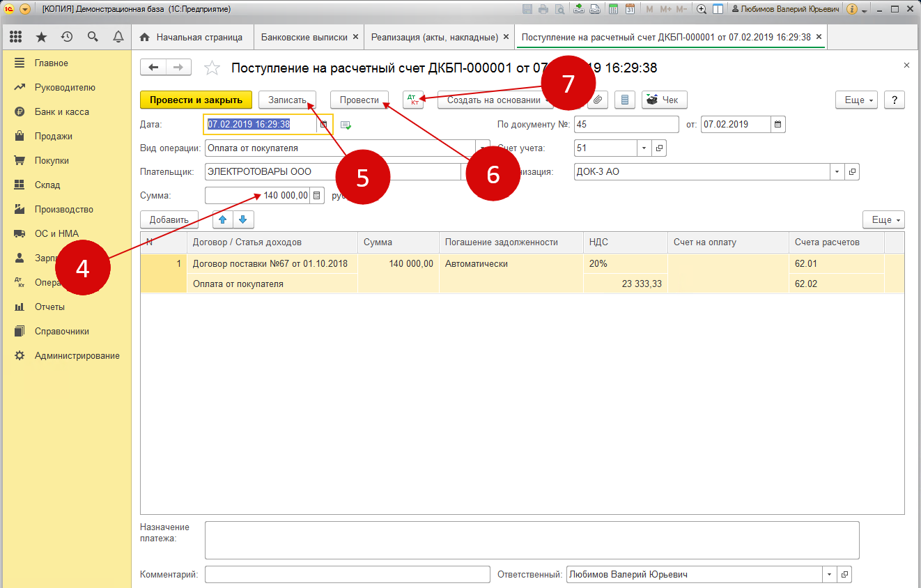921x588 pixels.
Task: Open the Еще menu above the table
Action: pyautogui.click(x=883, y=219)
